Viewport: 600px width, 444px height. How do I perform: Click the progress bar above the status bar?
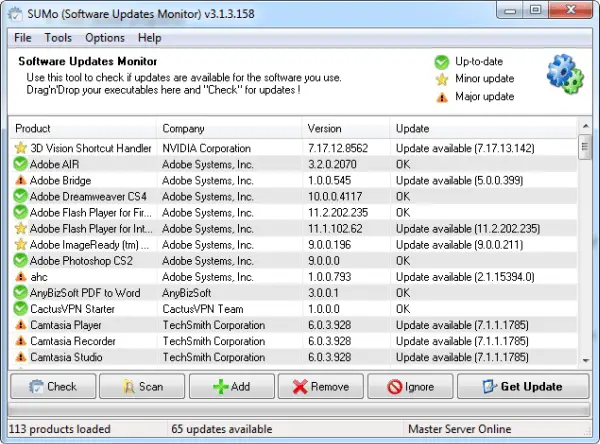[298, 410]
